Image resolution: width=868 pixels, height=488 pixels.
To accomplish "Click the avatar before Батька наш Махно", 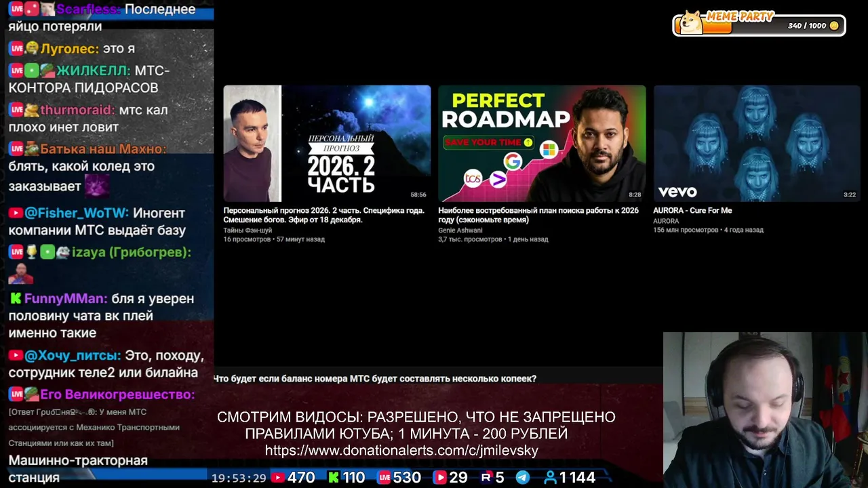I will 31,149.
